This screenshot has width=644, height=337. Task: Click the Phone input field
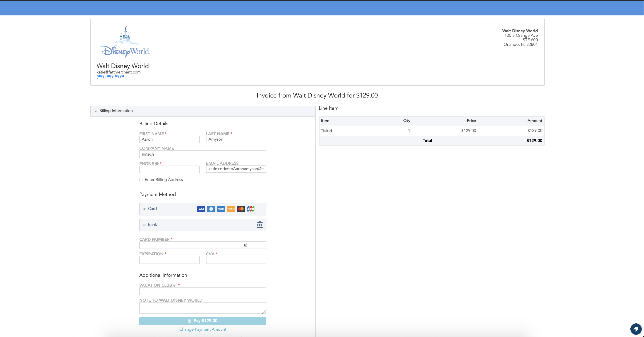169,169
